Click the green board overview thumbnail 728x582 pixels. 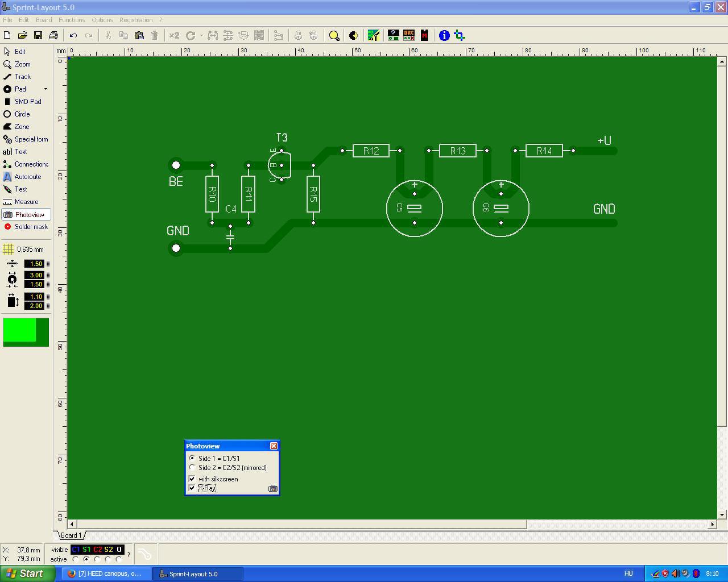coord(26,332)
